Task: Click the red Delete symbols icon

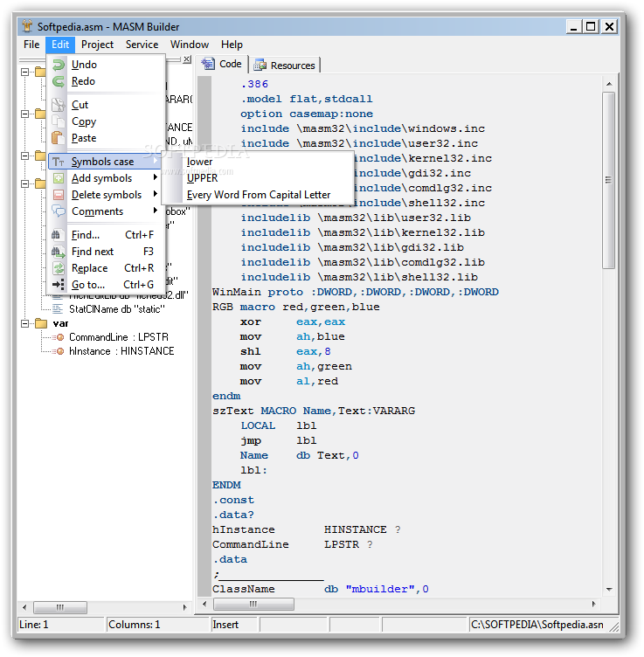Action: [x=59, y=195]
